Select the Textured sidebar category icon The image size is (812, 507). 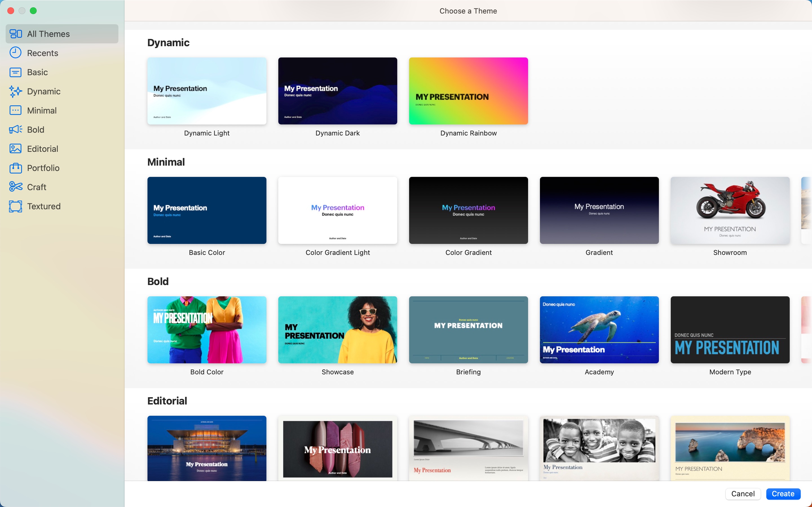tap(15, 206)
